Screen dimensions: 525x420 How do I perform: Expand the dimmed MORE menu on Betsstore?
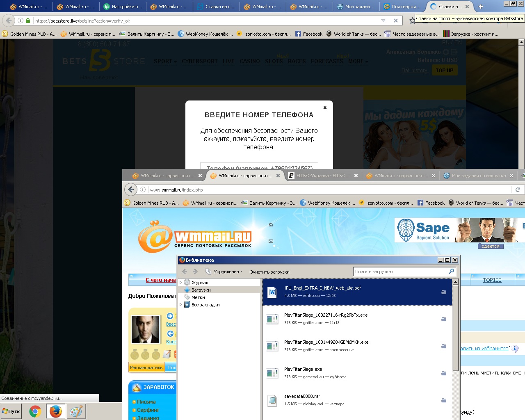pos(358,61)
